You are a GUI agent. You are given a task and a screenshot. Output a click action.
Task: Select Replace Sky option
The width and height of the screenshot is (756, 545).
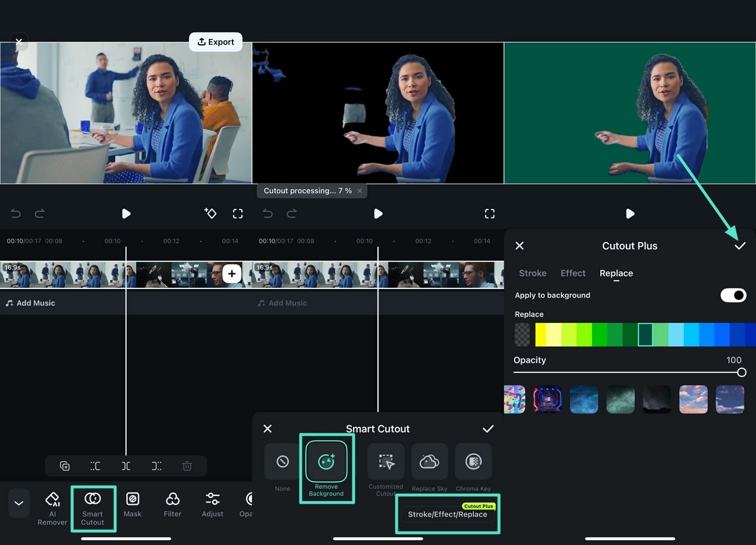coord(430,468)
